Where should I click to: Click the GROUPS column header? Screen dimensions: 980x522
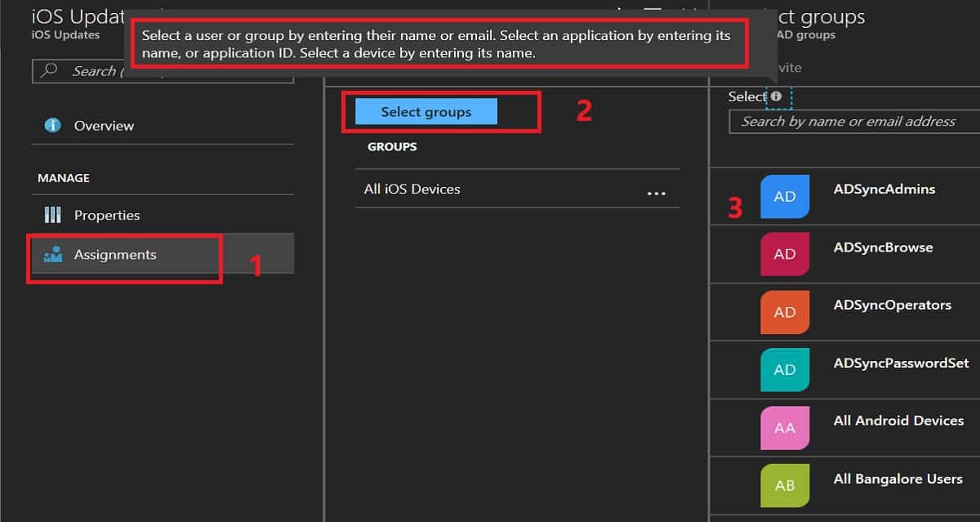click(392, 147)
